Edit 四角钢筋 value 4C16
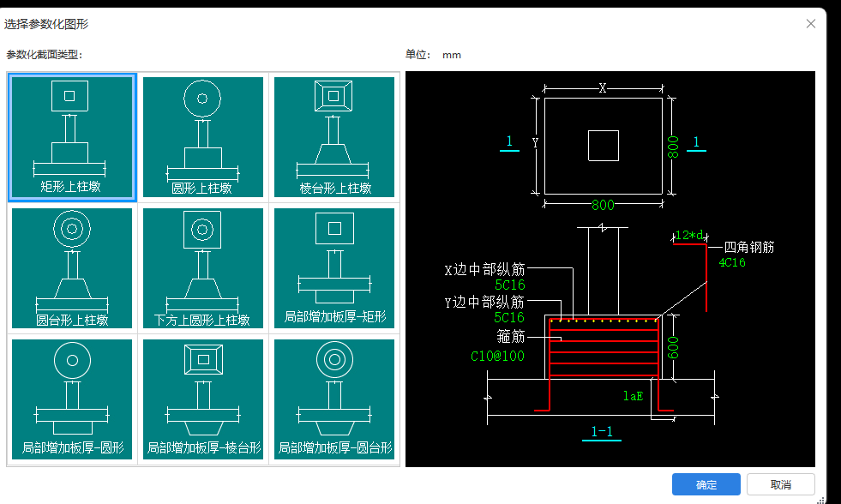The image size is (841, 504). point(732,262)
